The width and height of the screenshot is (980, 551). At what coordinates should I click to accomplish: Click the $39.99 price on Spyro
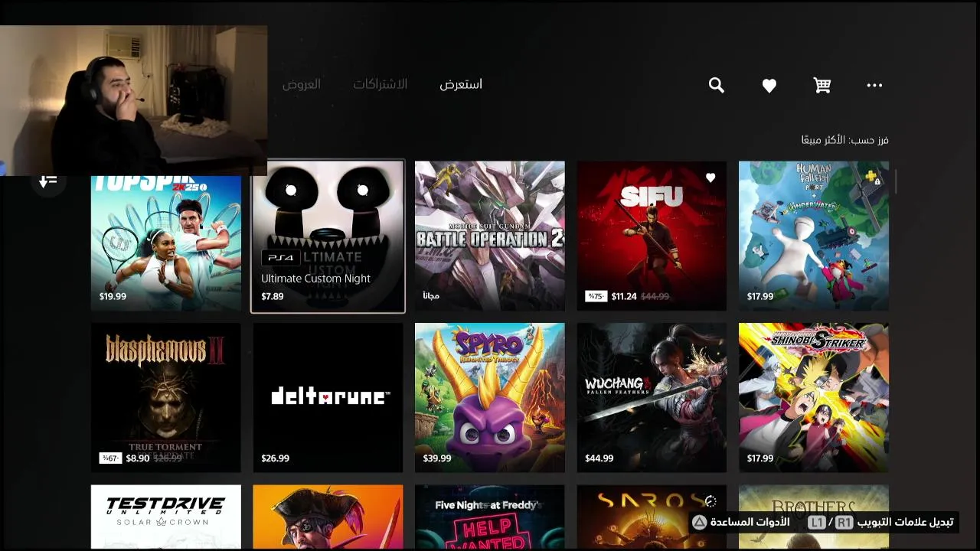[x=437, y=458]
